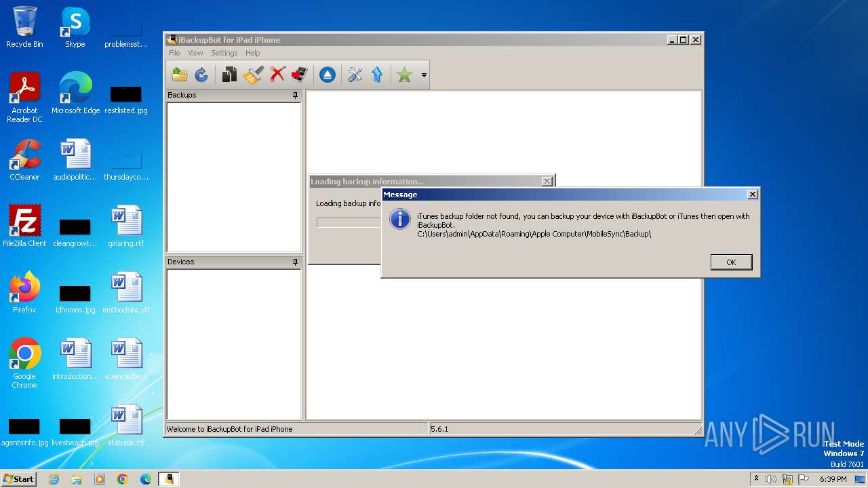Click the red X delete icon
868x488 pixels.
[277, 75]
